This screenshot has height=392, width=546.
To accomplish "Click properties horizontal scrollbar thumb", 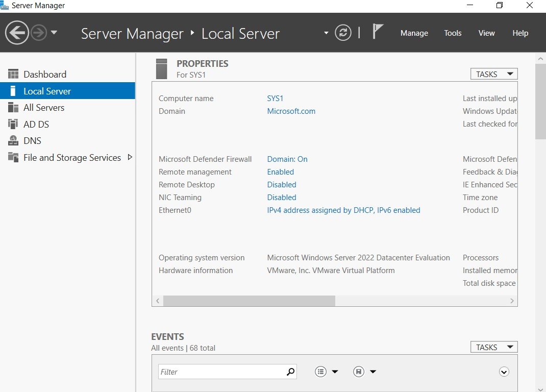I will (x=250, y=301).
